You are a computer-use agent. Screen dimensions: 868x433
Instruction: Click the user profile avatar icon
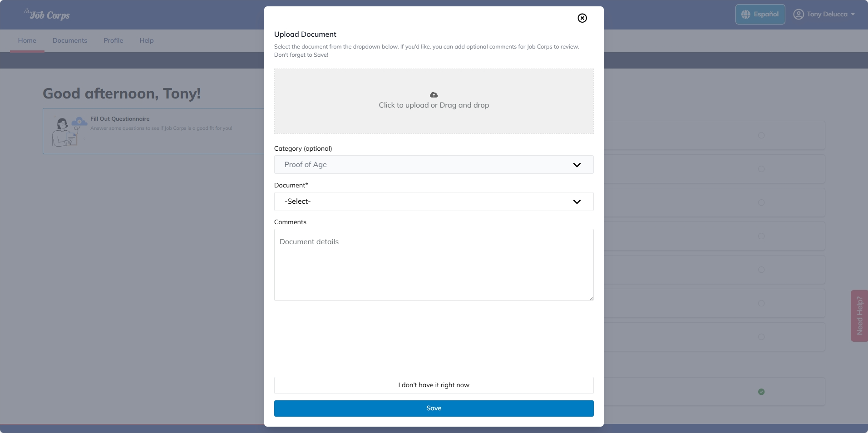799,15
